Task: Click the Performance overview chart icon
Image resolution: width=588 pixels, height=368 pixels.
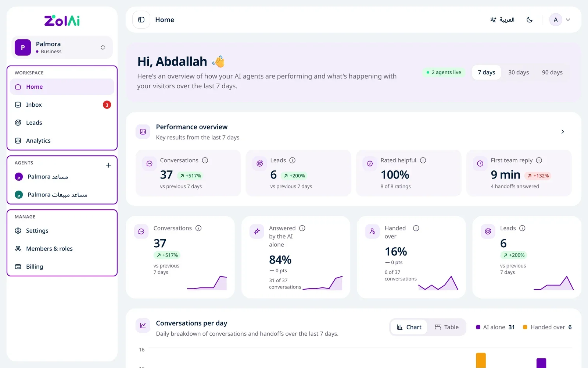Action: (143, 132)
